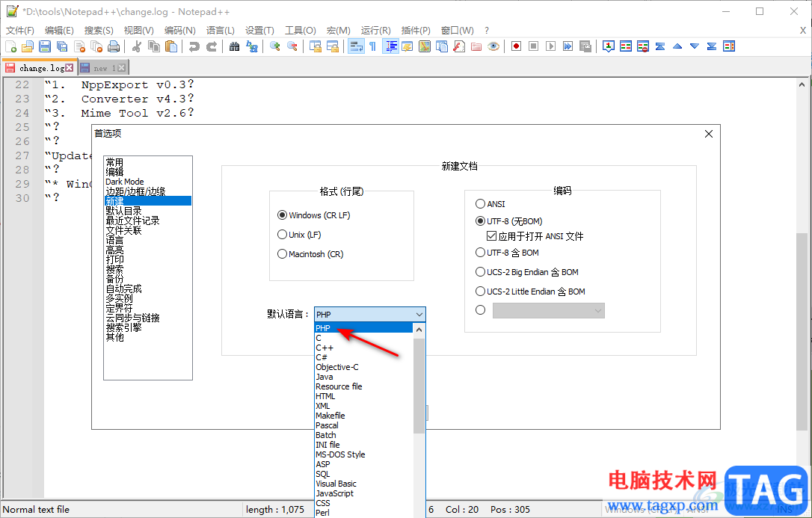Toggle the Word Wrap toolbar icon
The image size is (812, 518).
pos(356,46)
